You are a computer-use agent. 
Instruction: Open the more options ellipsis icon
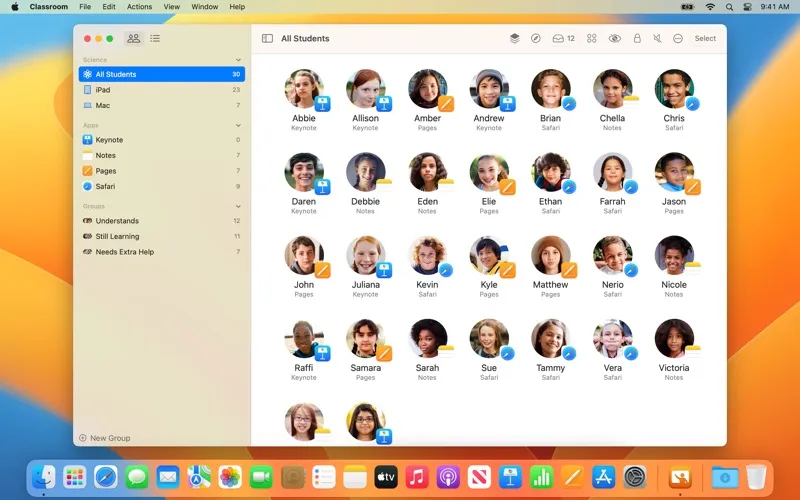[x=678, y=38]
